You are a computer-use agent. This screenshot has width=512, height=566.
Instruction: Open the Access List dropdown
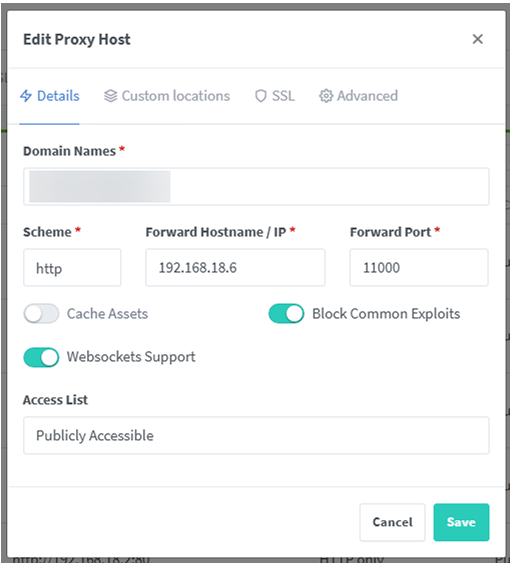tap(256, 435)
